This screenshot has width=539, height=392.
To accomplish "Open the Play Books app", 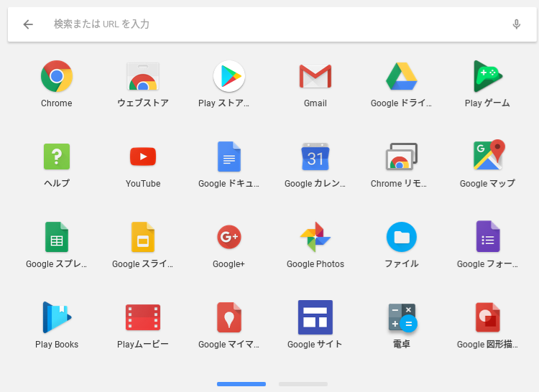I will coord(57,317).
